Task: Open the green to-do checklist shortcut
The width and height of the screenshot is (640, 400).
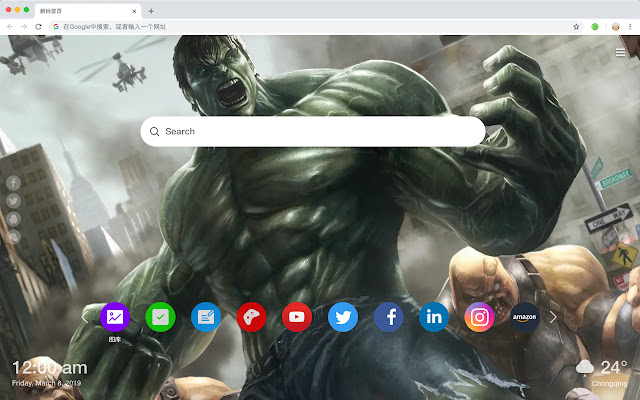Action: [x=160, y=317]
